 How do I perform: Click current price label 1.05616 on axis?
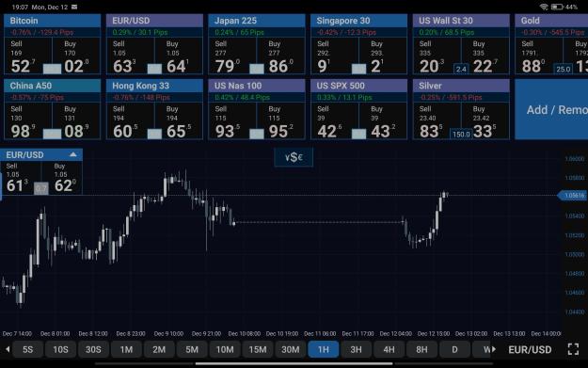tap(573, 196)
